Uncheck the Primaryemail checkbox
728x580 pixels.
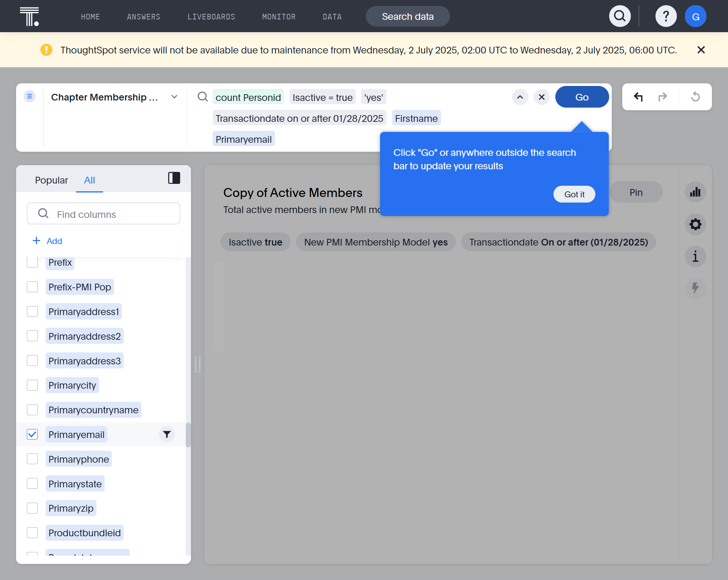[33, 434]
